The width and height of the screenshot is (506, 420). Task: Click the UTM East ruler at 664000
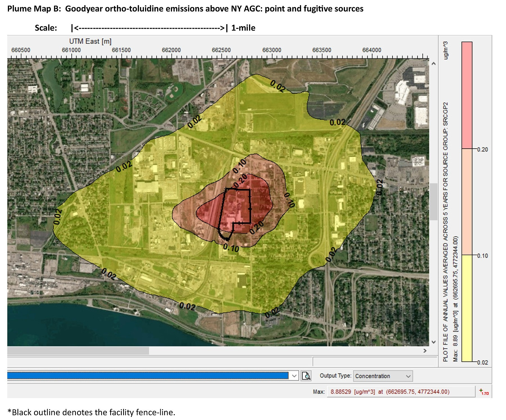tap(372, 53)
